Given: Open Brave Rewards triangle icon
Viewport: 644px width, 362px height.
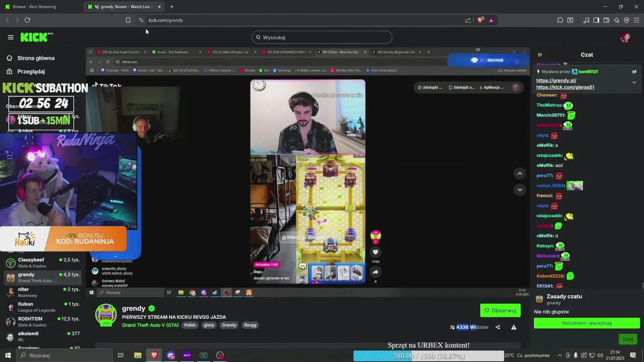Looking at the screenshot, I should (x=491, y=20).
